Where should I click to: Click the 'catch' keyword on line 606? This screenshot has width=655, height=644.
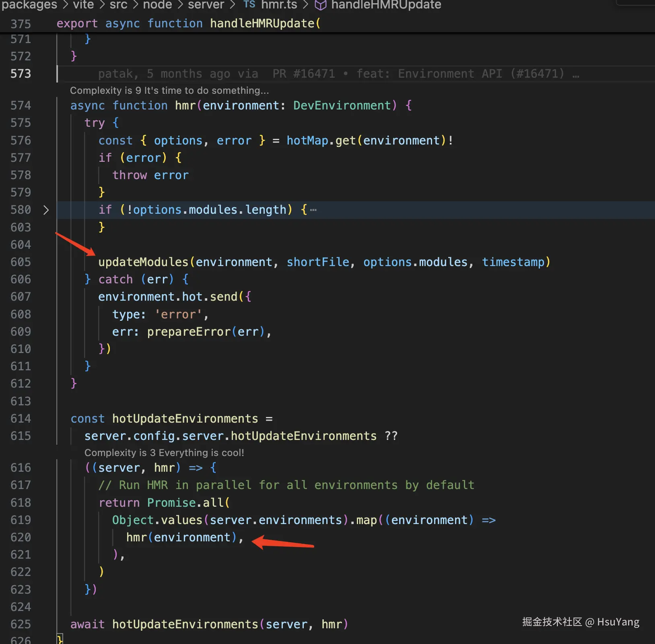click(115, 279)
